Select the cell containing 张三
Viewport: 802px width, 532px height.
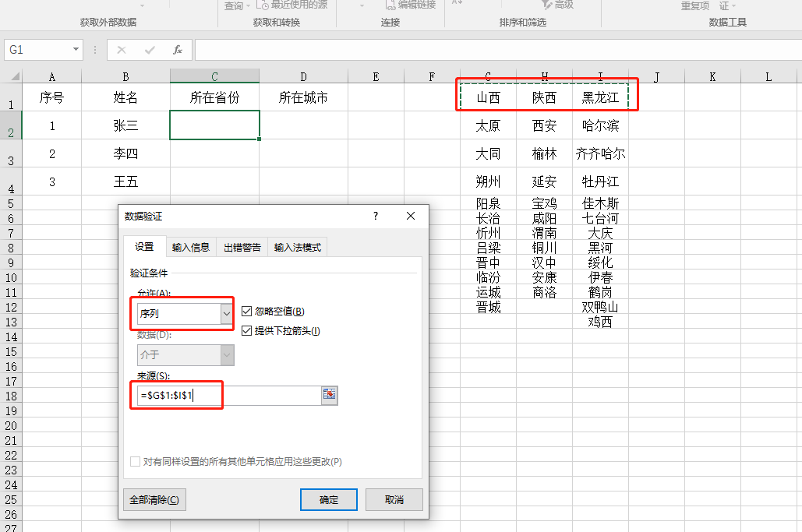pyautogui.click(x=125, y=125)
